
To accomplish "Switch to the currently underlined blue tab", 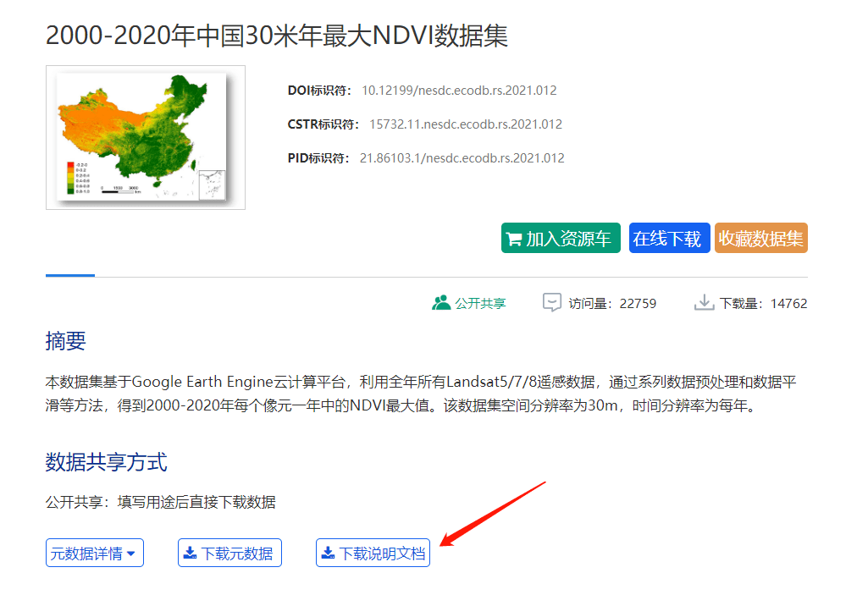I will [69, 272].
